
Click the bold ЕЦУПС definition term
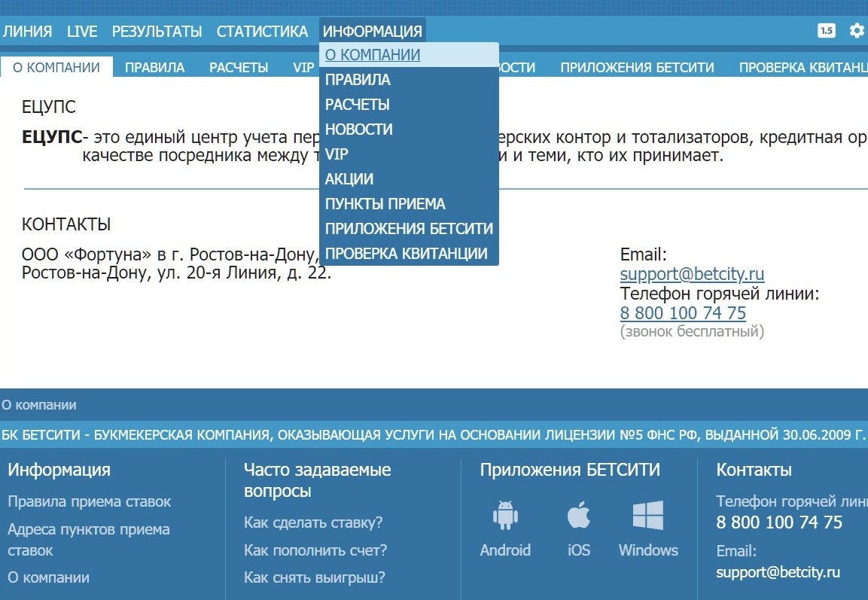click(51, 137)
